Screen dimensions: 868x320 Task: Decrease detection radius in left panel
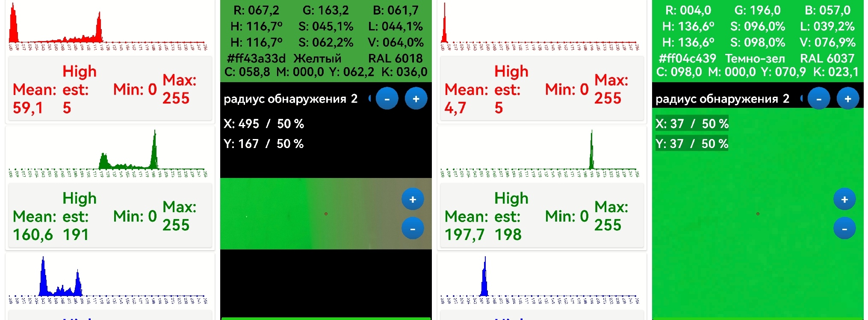pyautogui.click(x=387, y=99)
